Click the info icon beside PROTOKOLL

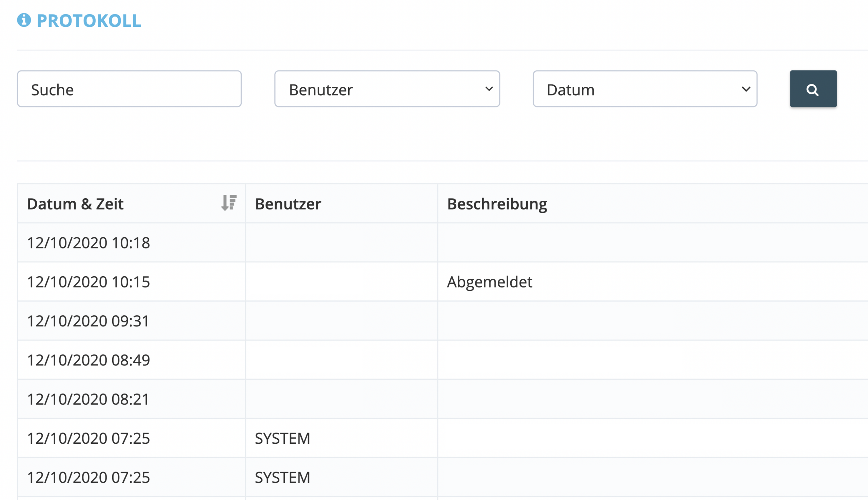tap(24, 20)
